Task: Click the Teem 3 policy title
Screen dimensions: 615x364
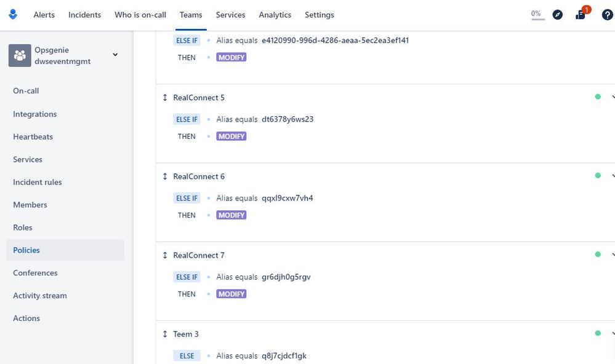Action: [186, 334]
